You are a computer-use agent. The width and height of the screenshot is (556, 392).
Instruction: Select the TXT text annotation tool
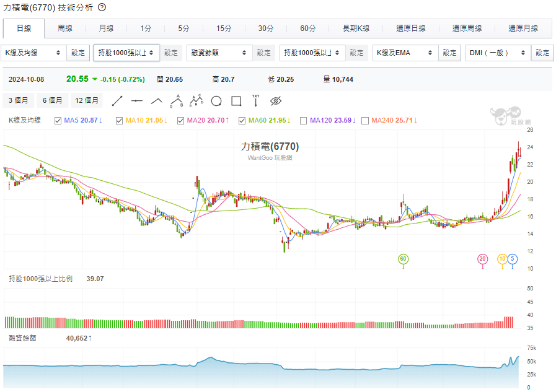click(x=255, y=100)
